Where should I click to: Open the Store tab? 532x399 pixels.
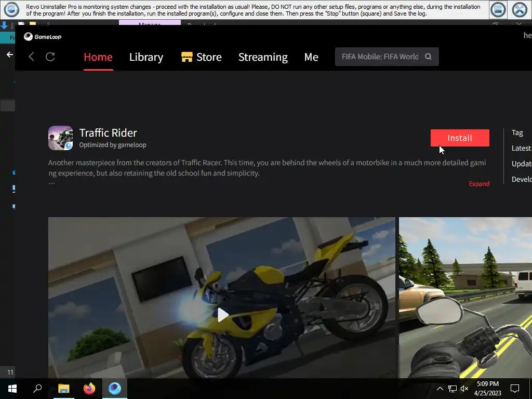click(202, 57)
